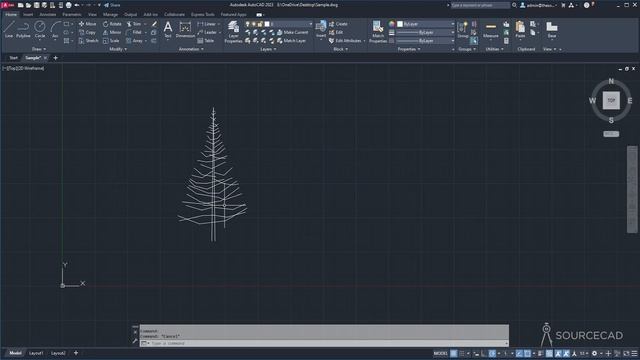Expand the Annotation panel
The image size is (640, 360).
191,49
